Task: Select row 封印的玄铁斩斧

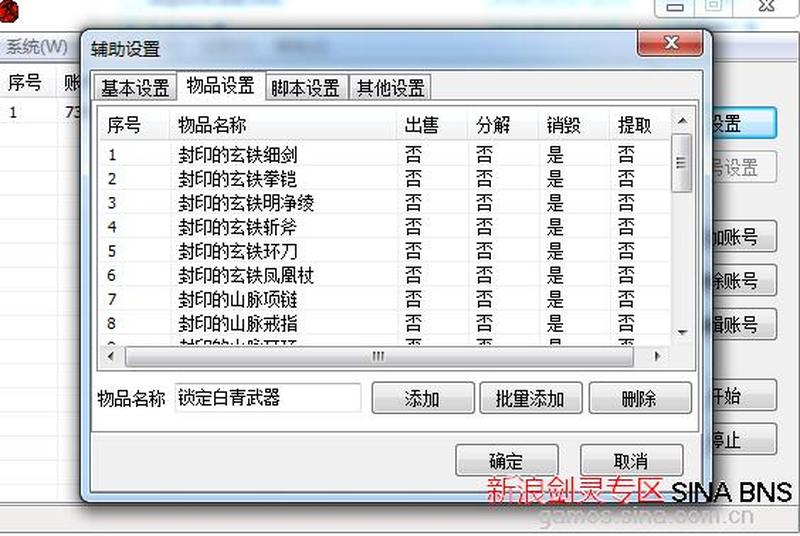Action: [x=384, y=226]
